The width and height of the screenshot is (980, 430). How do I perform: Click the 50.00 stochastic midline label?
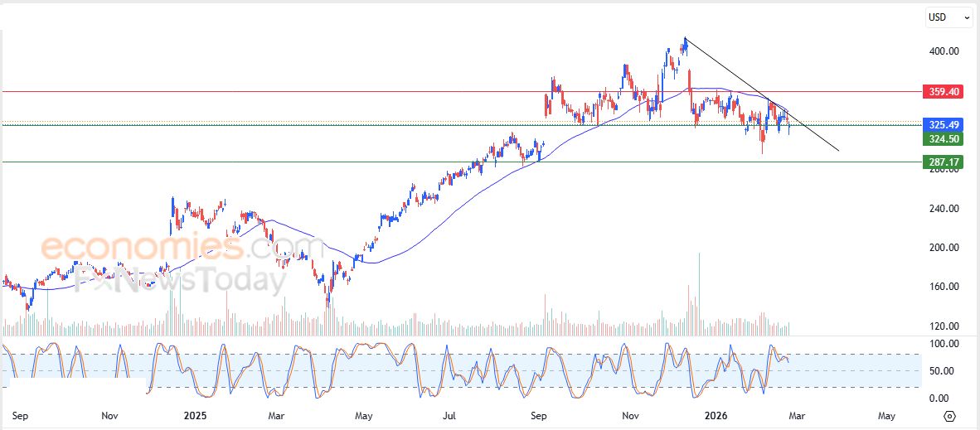pos(941,371)
